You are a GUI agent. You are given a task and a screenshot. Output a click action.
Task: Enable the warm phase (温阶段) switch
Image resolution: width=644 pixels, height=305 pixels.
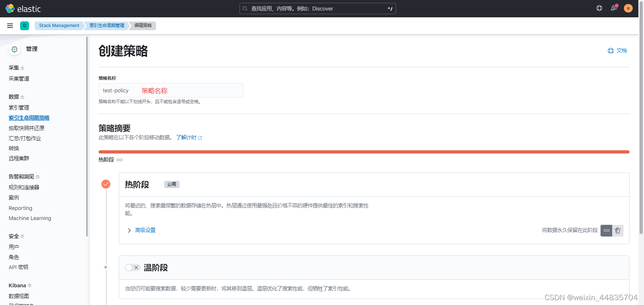(132, 268)
